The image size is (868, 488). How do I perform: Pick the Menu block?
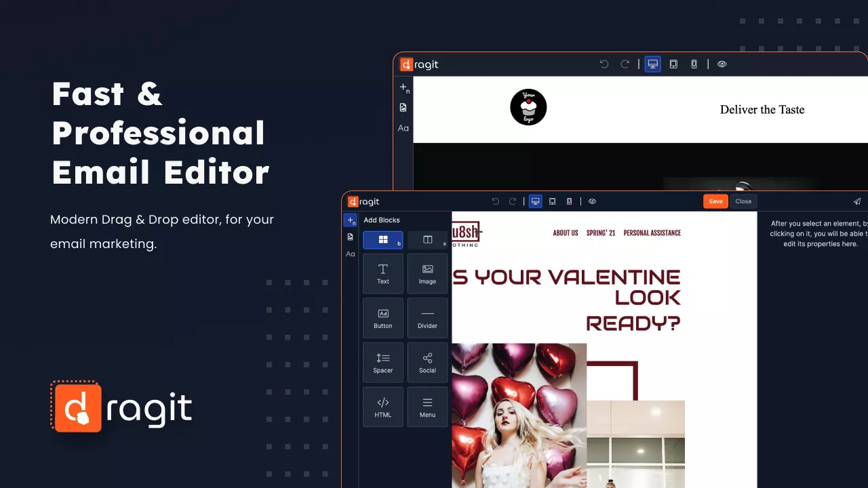click(427, 407)
